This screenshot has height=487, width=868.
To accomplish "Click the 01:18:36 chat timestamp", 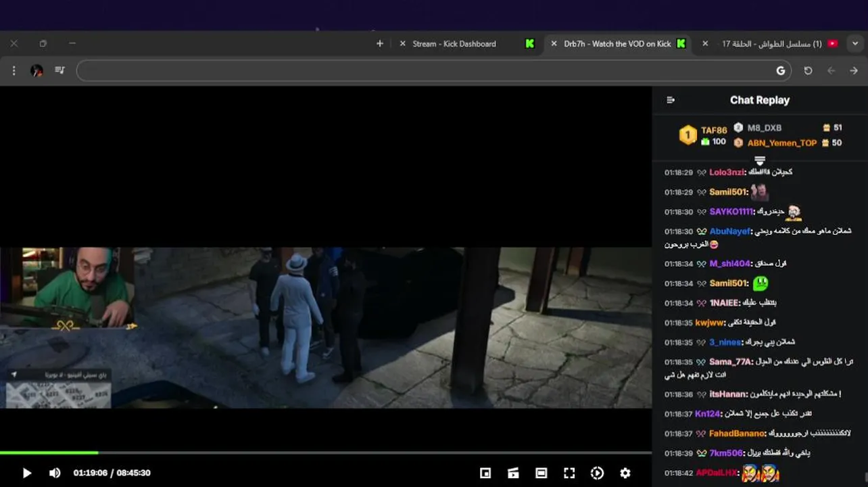I will (678, 394).
